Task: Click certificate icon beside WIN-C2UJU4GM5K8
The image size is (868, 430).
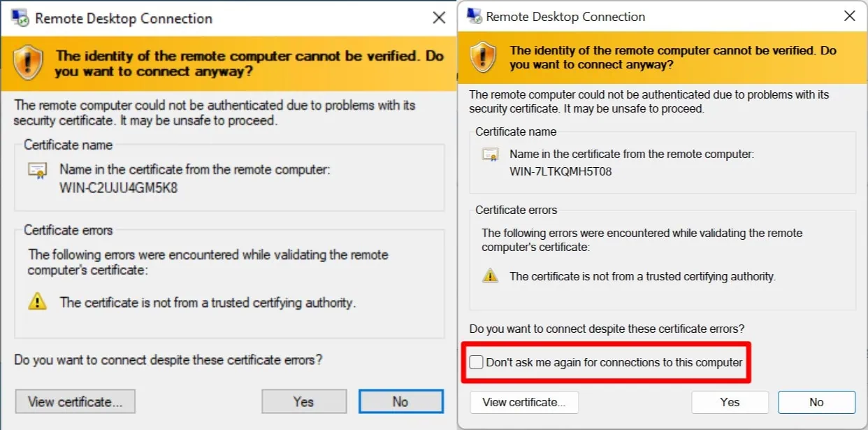Action: [x=37, y=170]
